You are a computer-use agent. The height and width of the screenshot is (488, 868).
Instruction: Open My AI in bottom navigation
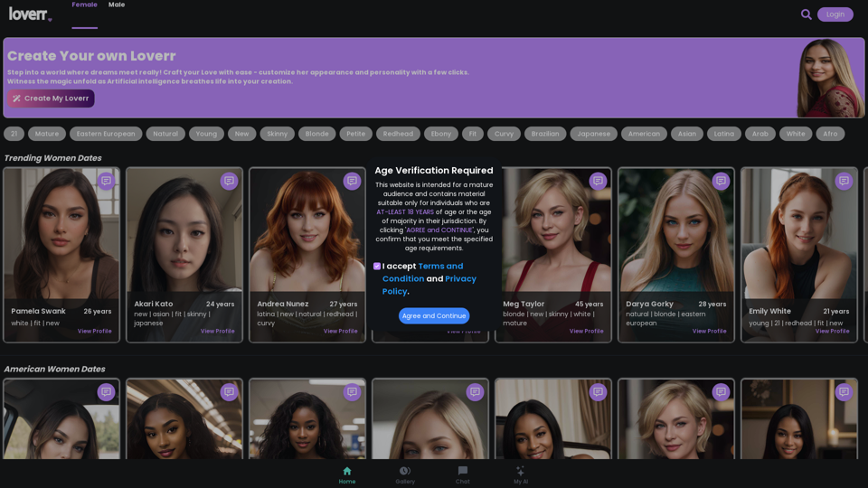521,475
